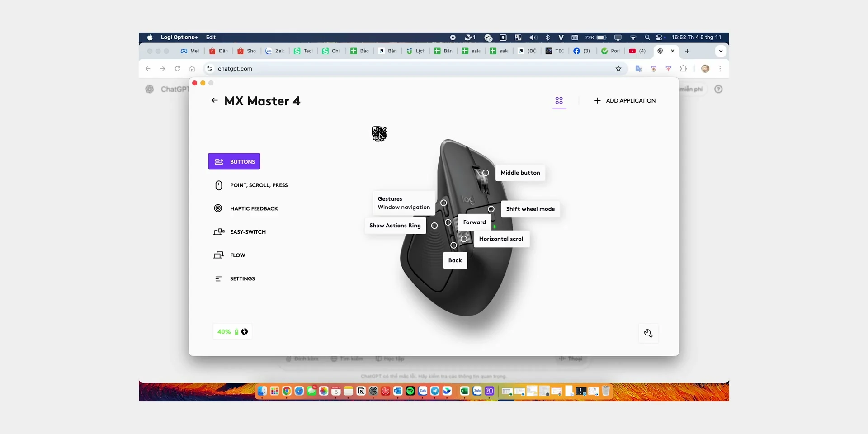Open the Logi Options+ menu in menu bar
Viewport: 868px width, 434px height.
click(x=179, y=37)
